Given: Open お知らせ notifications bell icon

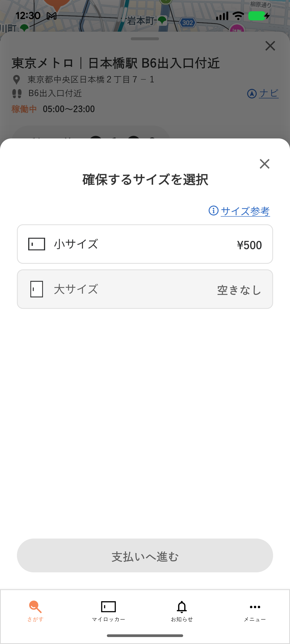Looking at the screenshot, I should coord(182,607).
